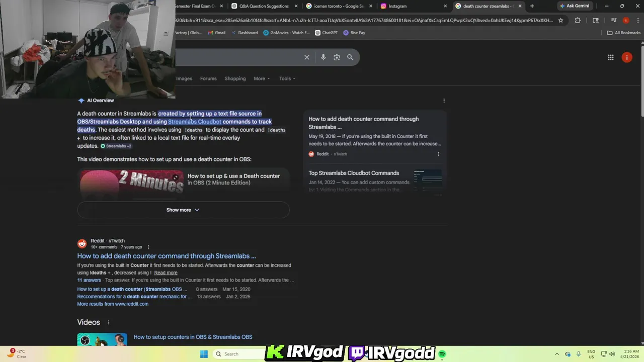
Task: Open Google Lens image search
Action: (337, 57)
